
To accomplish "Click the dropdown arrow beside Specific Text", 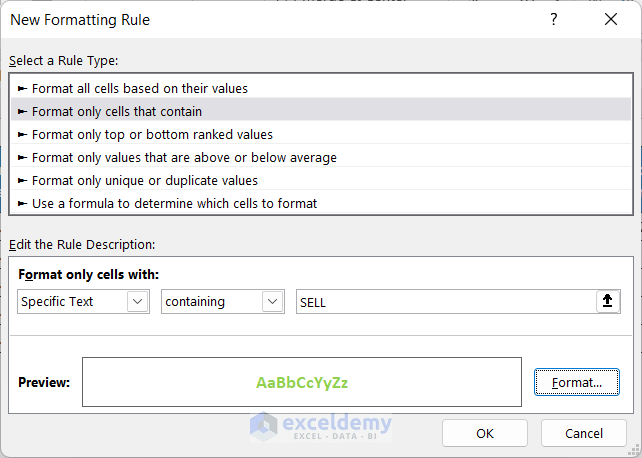I will coord(137,301).
